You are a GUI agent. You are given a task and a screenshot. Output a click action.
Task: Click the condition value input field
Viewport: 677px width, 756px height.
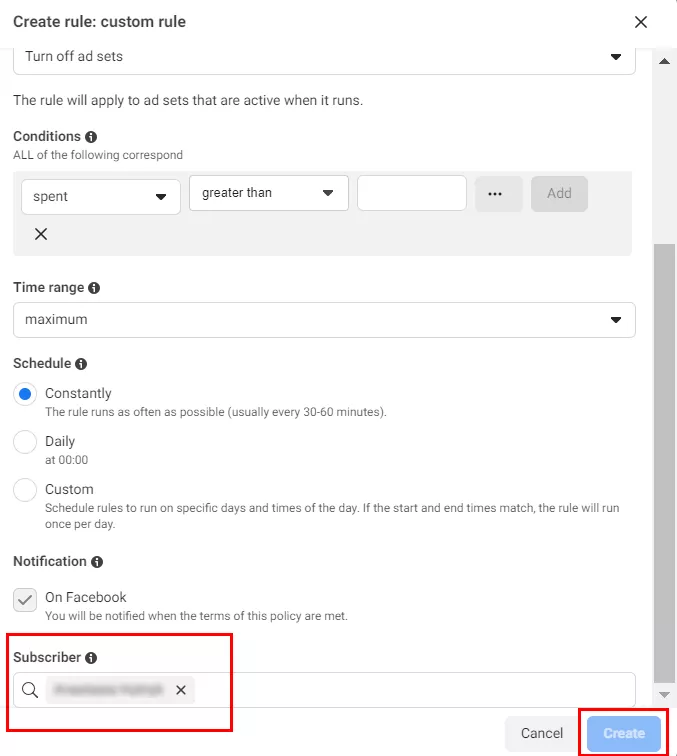click(x=412, y=193)
